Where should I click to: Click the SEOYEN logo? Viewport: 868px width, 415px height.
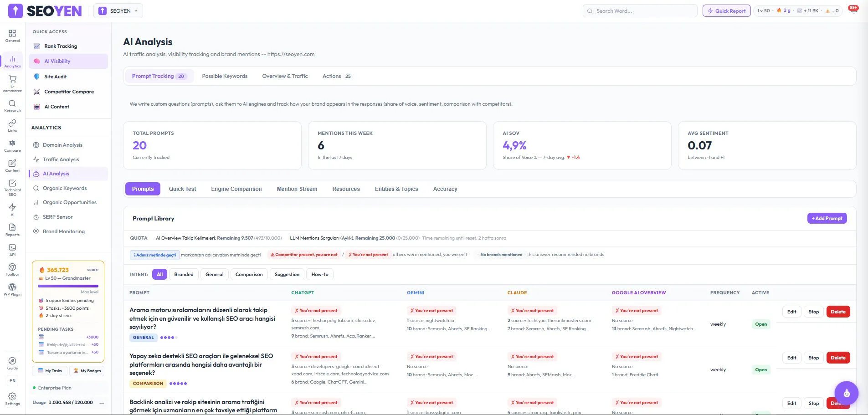click(x=45, y=11)
